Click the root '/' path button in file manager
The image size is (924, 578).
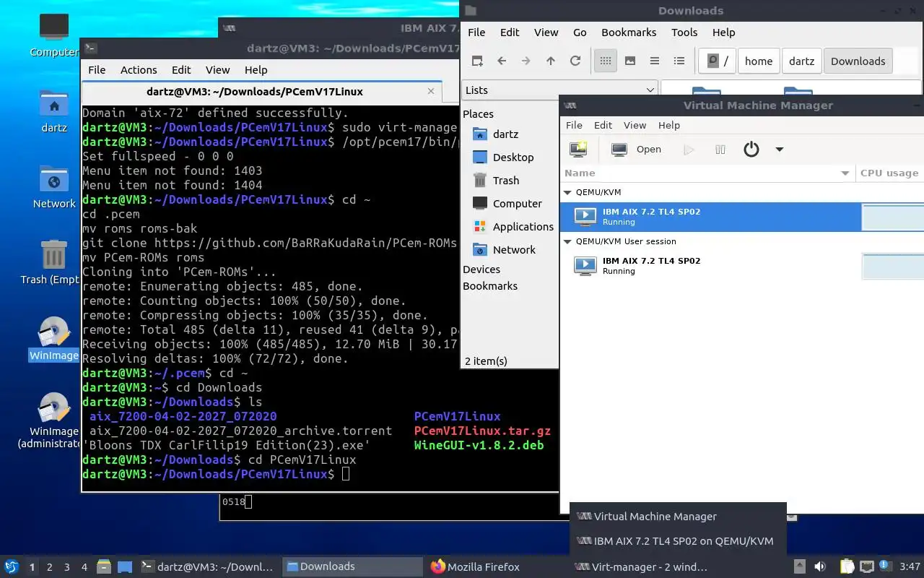coord(718,61)
